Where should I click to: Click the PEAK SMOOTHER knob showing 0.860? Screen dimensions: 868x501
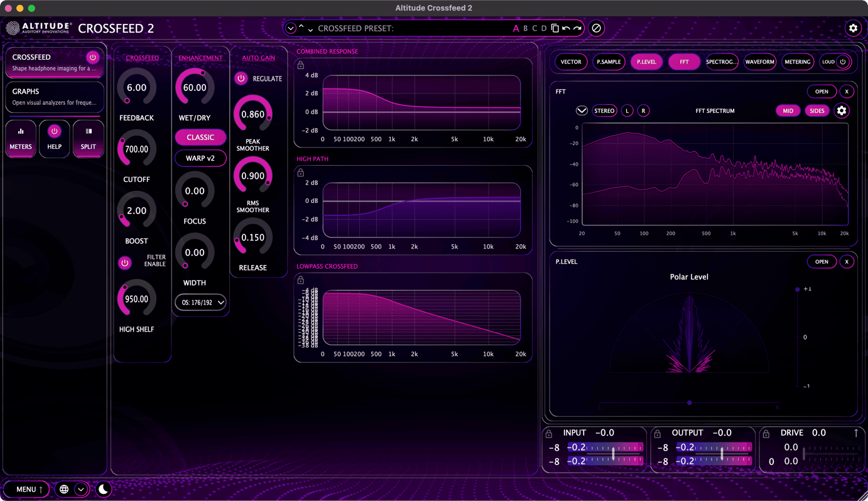coord(253,114)
